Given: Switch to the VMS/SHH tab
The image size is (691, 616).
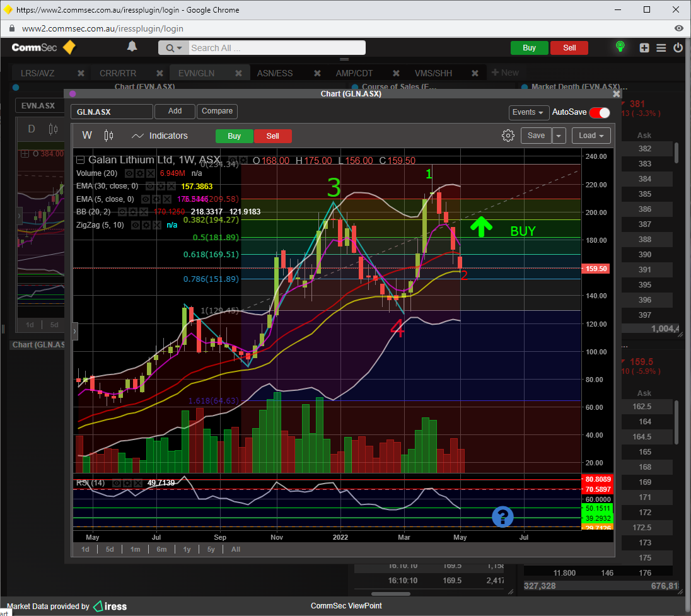Looking at the screenshot, I should pos(433,73).
